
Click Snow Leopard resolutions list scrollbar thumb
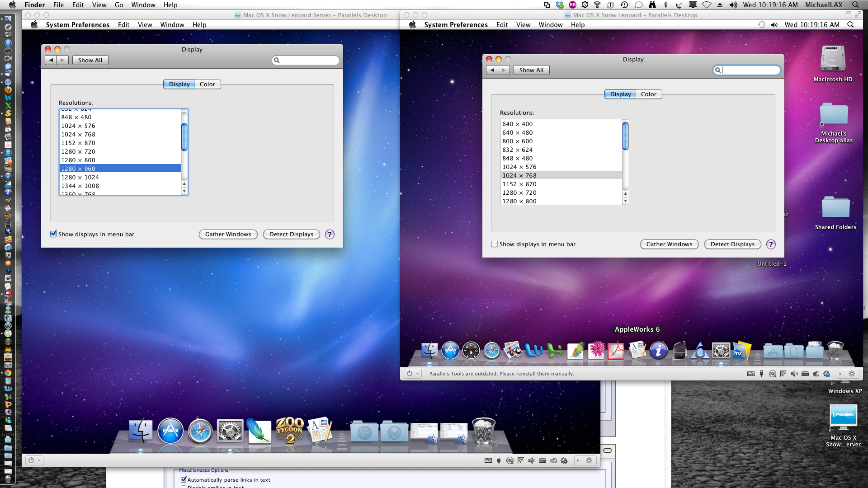tap(625, 136)
